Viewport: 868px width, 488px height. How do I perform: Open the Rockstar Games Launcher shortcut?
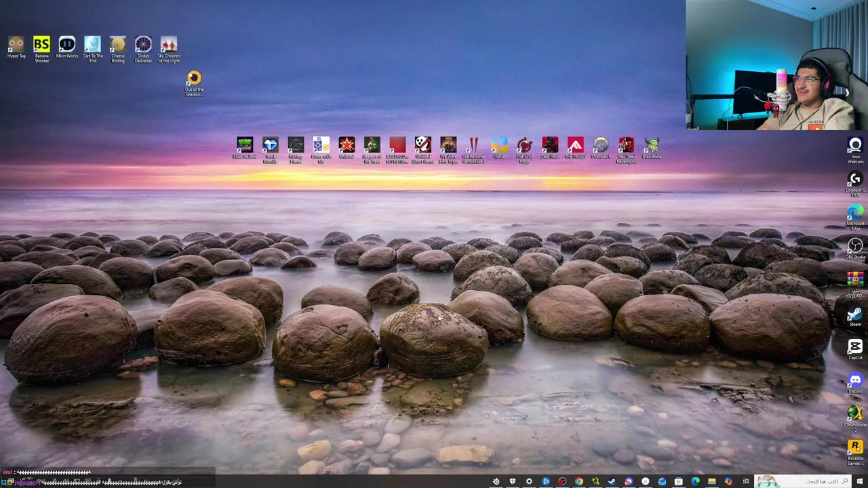(855, 451)
